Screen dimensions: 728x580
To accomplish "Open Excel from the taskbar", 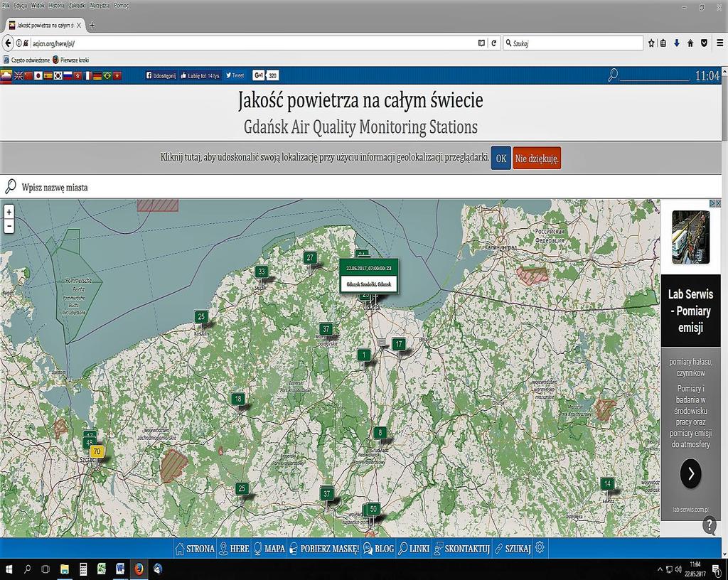I will click(x=102, y=569).
